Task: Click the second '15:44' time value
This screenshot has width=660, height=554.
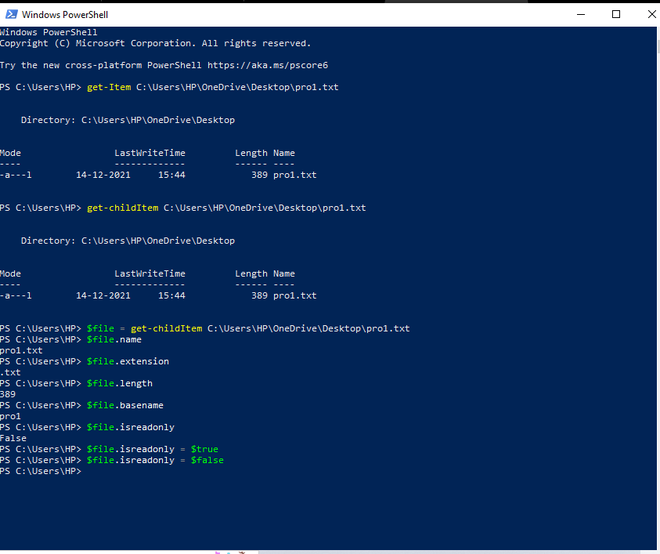Action: coord(172,296)
